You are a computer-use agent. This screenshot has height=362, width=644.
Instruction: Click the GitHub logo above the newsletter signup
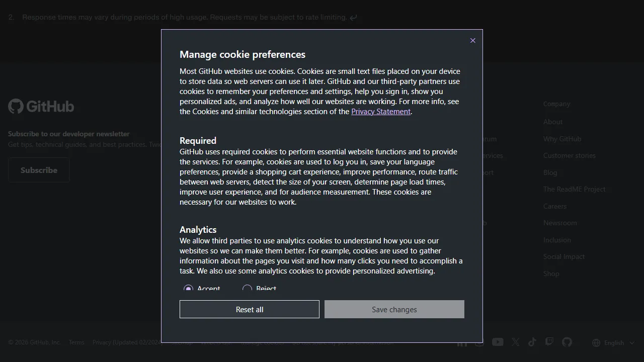(41, 106)
